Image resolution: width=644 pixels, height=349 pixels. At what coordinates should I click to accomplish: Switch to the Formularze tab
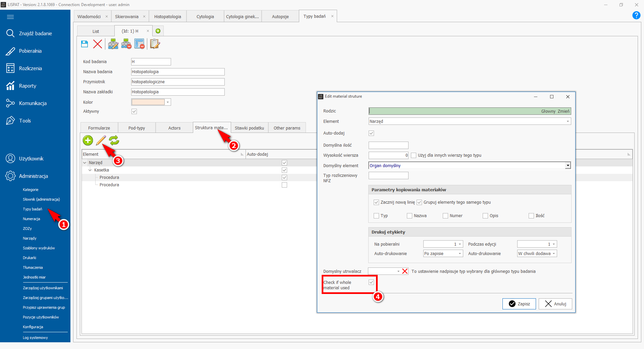point(99,128)
